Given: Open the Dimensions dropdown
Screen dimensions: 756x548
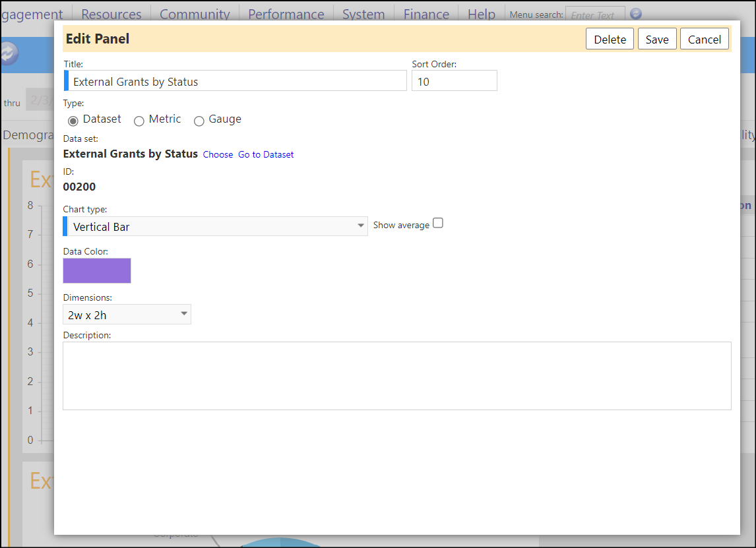Looking at the screenshot, I should pos(127,315).
